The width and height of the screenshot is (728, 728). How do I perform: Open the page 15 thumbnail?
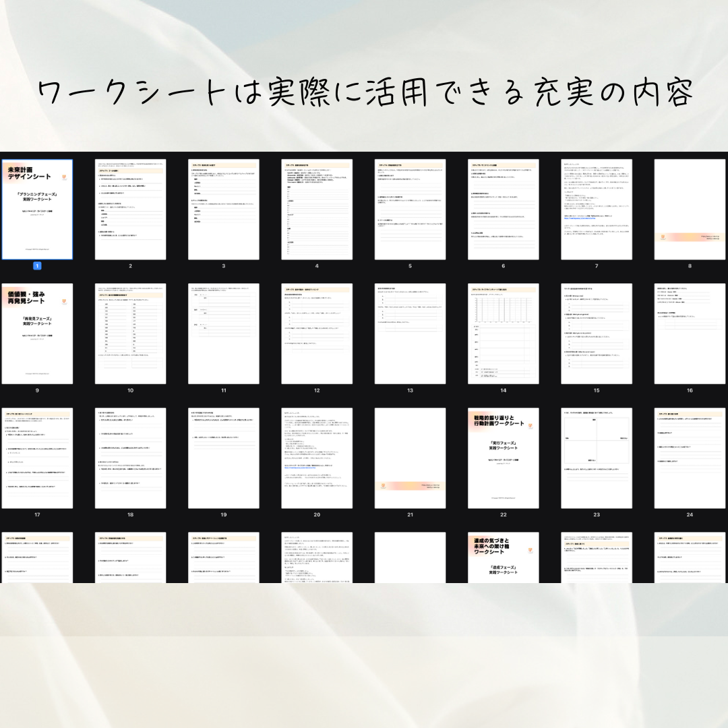tap(597, 334)
